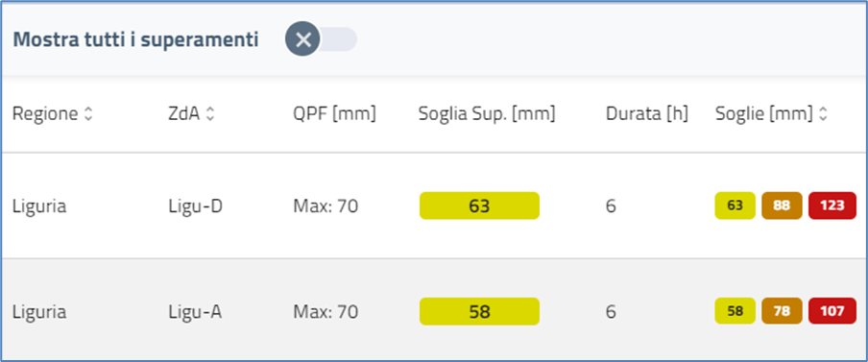Select the Ligu-A zone cell
Image resolution: width=868 pixels, height=362 pixels.
(x=196, y=312)
